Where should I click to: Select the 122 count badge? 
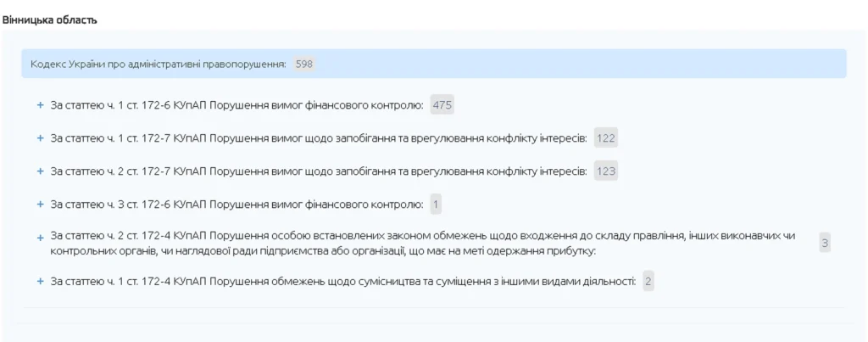(x=605, y=138)
